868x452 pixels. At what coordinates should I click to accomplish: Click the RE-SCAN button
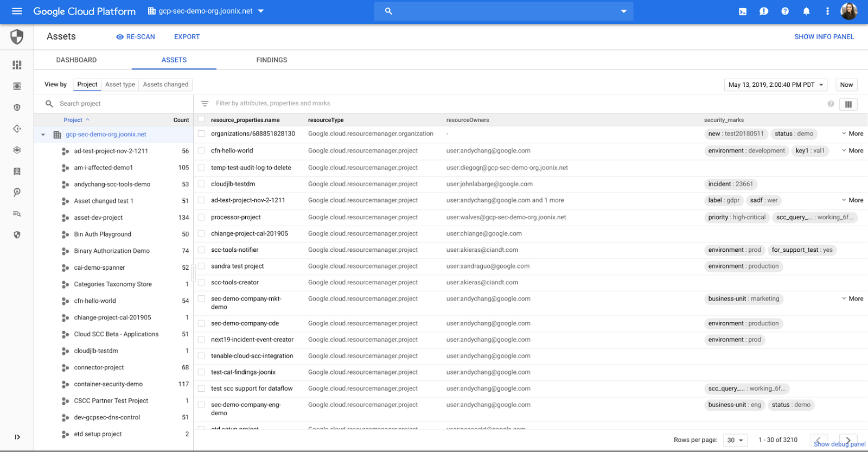pyautogui.click(x=136, y=37)
